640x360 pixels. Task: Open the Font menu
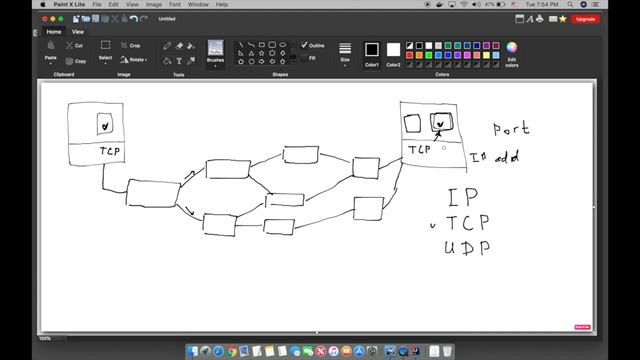click(x=175, y=4)
